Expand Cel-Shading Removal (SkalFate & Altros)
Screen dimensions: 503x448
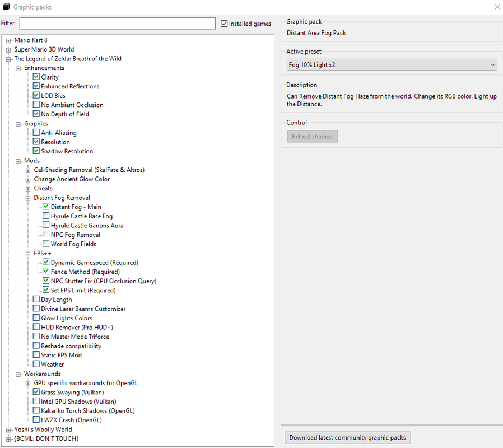28,171
